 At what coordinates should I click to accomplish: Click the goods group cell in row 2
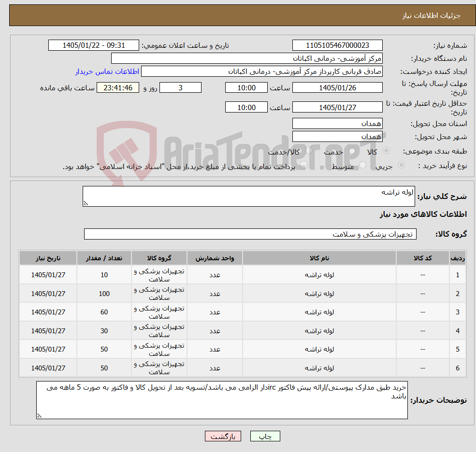pos(159,293)
